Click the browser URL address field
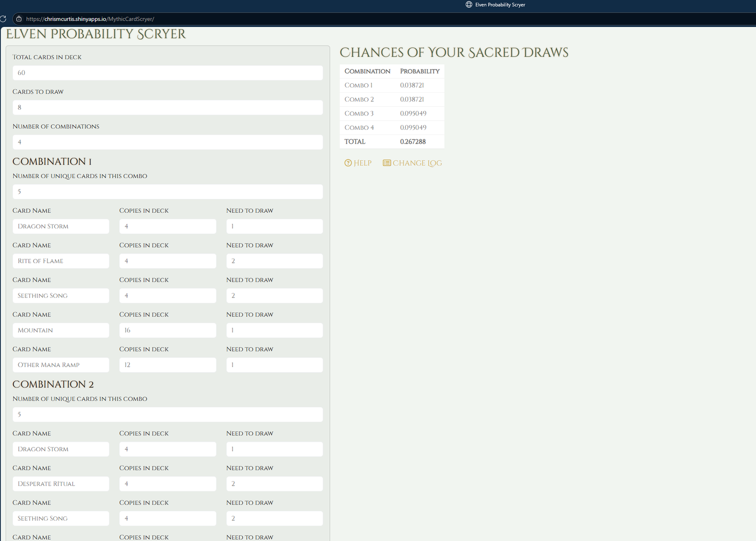The width and height of the screenshot is (756, 541). 189,19
